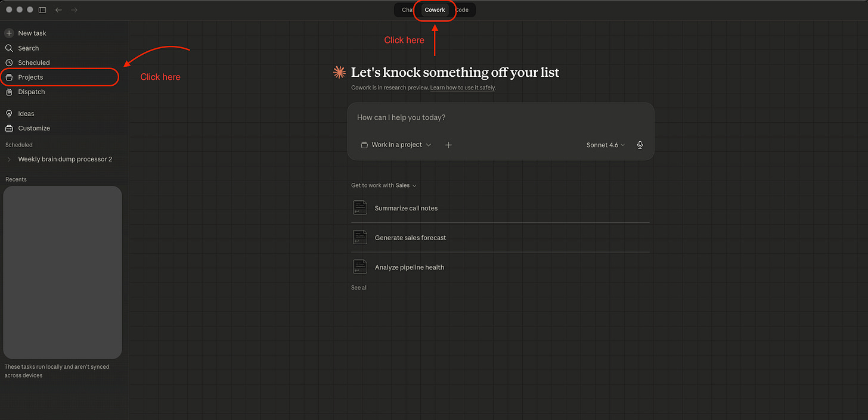Image resolution: width=868 pixels, height=420 pixels.
Task: Click the Analyze pipeline health document icon
Action: click(x=359, y=267)
